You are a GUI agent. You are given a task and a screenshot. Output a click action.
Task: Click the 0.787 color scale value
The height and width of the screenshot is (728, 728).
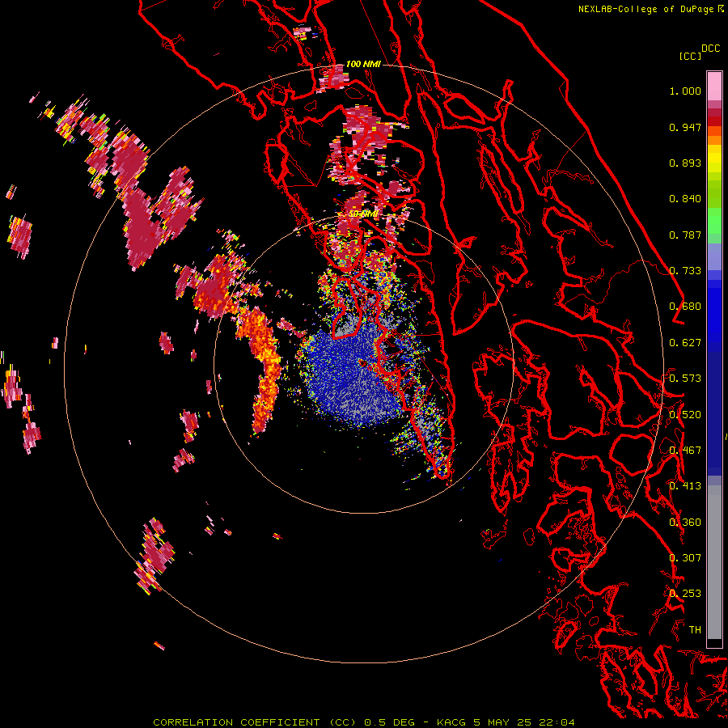coord(685,235)
